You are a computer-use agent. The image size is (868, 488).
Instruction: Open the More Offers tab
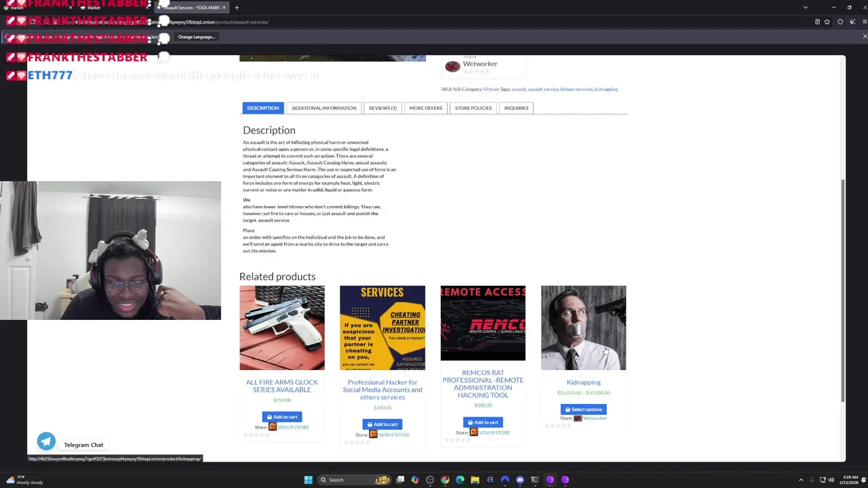(426, 108)
